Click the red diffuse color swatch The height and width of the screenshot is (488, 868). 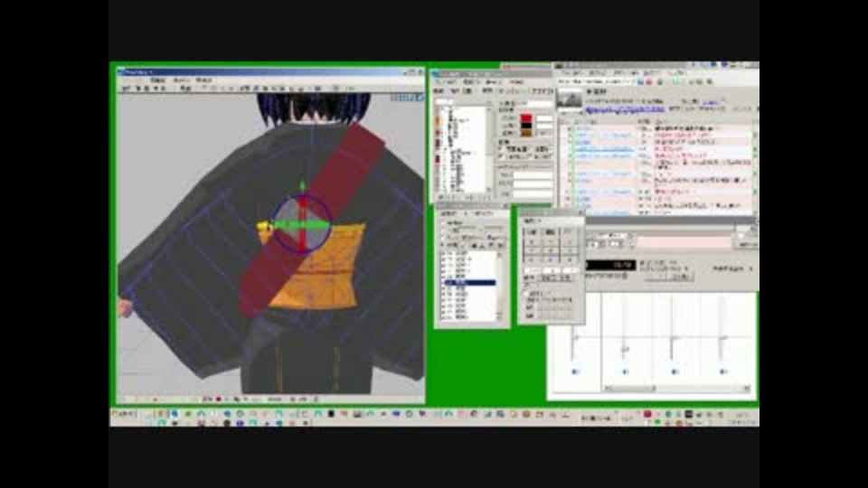(525, 117)
